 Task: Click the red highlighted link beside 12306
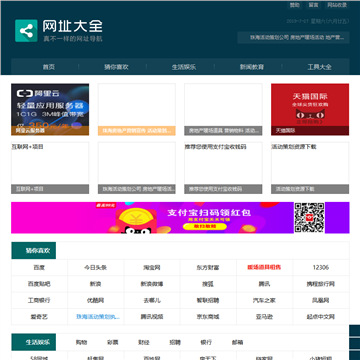pos(264,267)
